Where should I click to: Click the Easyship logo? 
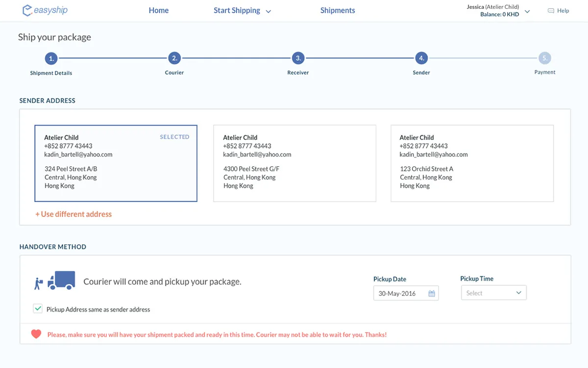point(45,10)
